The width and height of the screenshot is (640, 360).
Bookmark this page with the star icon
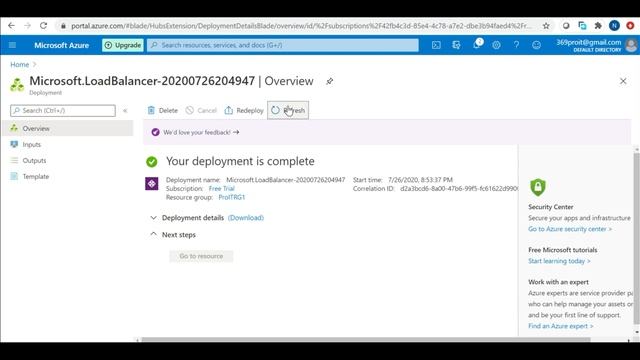(x=546, y=26)
